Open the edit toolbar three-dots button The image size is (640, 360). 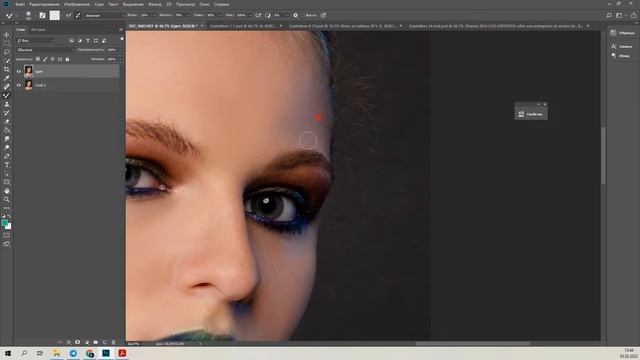(7, 208)
